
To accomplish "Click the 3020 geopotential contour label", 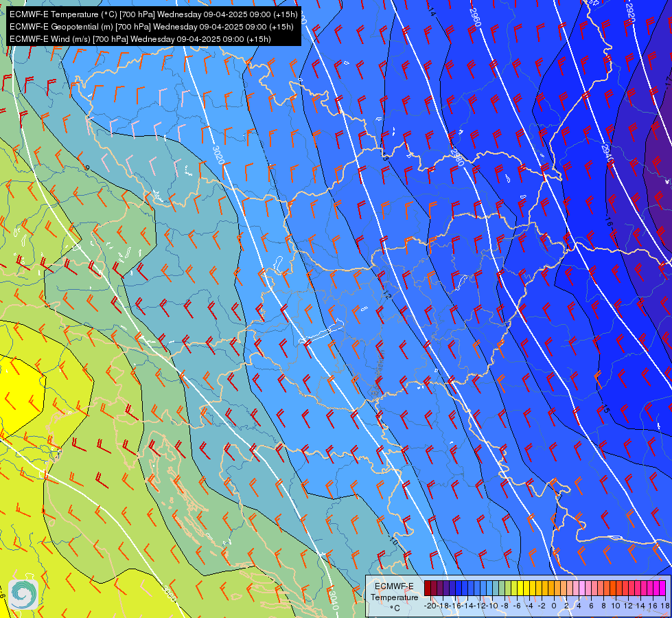I will (x=218, y=154).
